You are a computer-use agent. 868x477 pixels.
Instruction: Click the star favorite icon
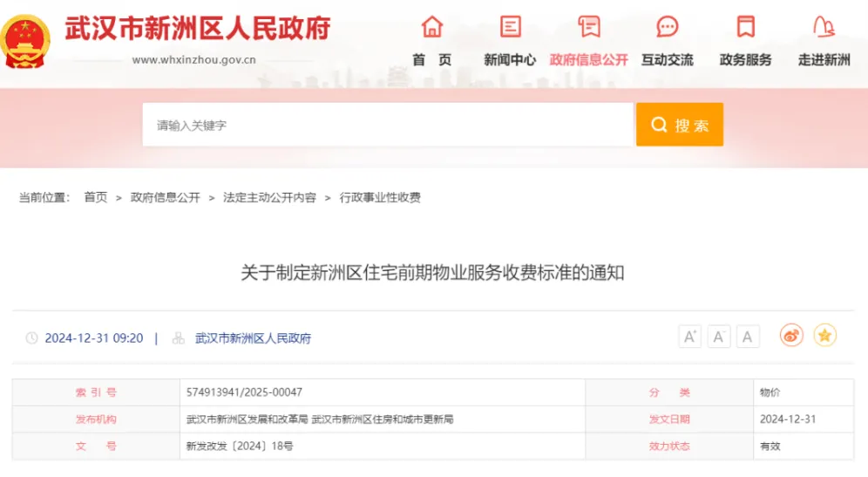[x=824, y=335]
